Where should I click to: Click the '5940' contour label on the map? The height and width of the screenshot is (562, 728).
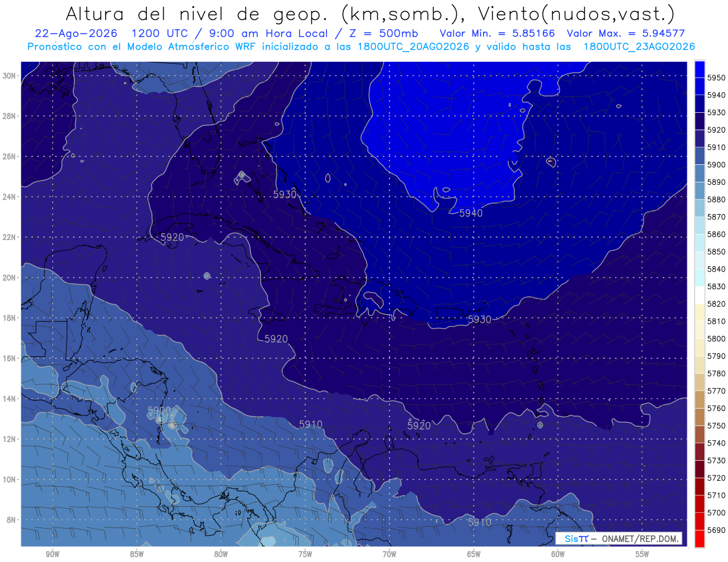pos(471,213)
